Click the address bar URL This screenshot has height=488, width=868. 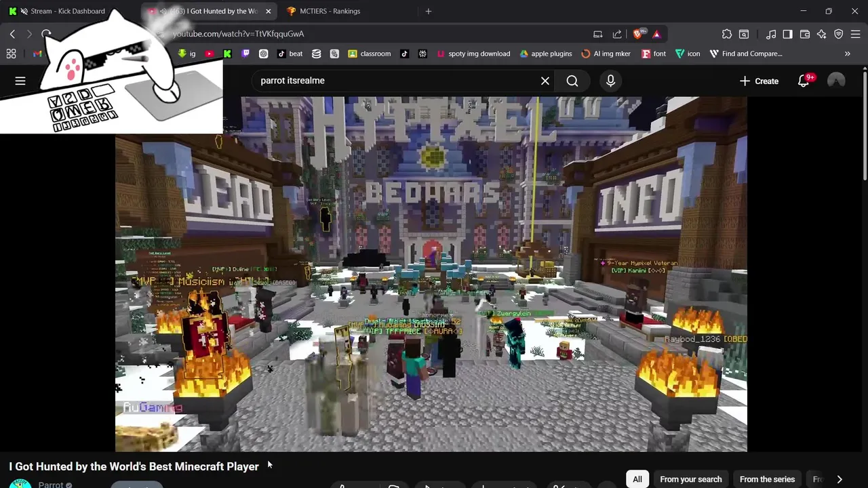tap(238, 34)
